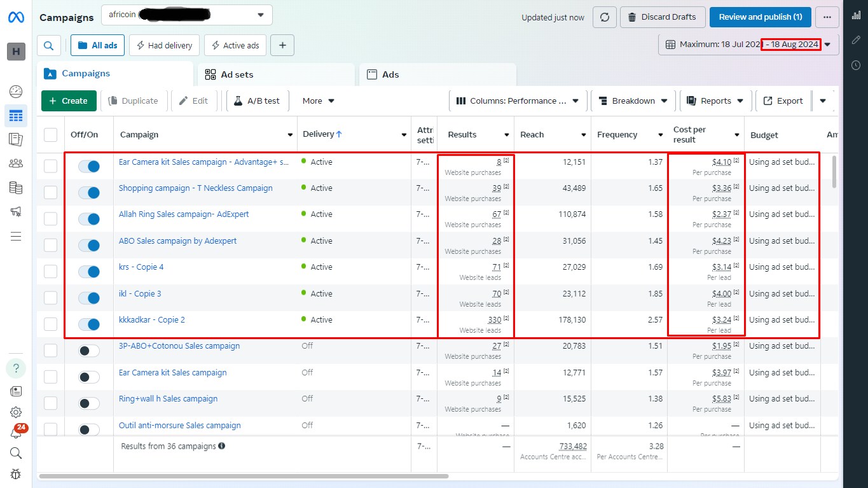Enable the 3P-ABO+Cotonou Sales campaign
The height and width of the screenshot is (488, 868).
tap(89, 351)
